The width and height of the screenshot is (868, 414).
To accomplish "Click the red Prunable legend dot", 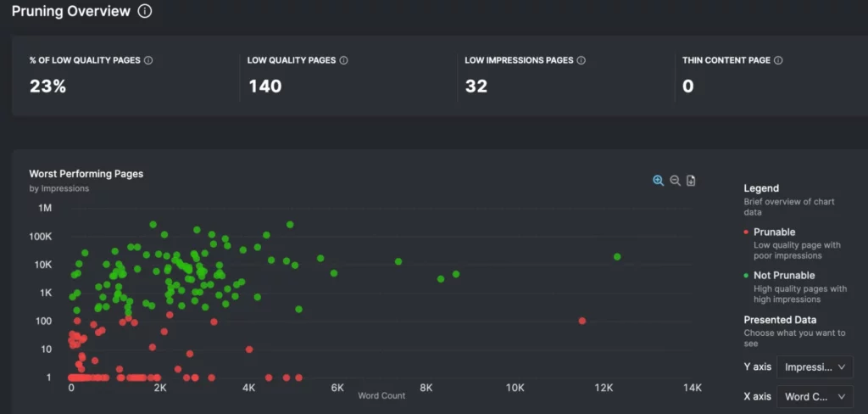I will (746, 232).
